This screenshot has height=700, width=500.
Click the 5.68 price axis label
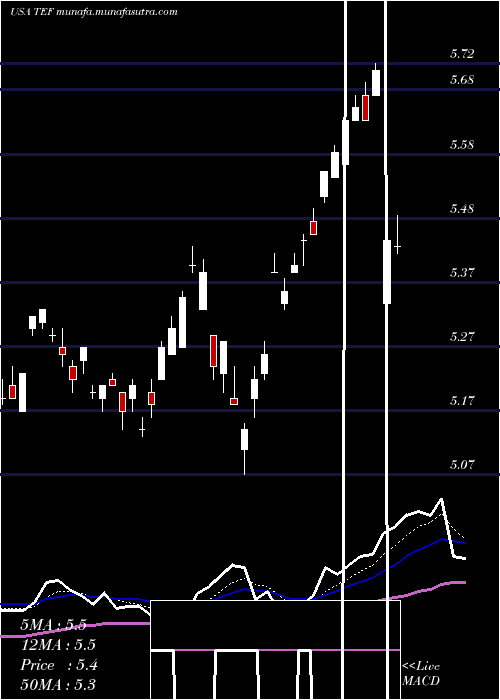click(462, 80)
